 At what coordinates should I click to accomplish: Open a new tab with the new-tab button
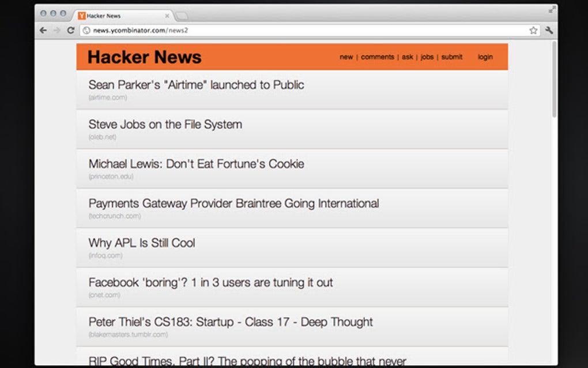pyautogui.click(x=182, y=16)
